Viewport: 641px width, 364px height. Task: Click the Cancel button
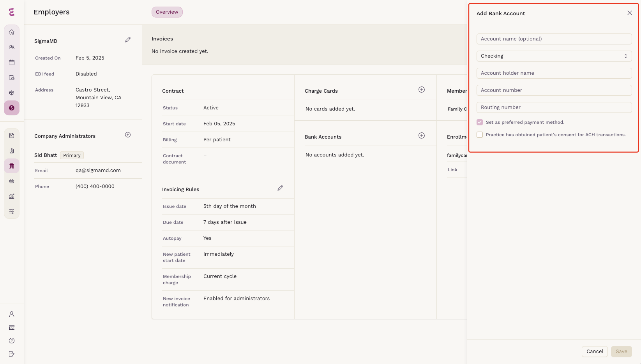coord(595,352)
